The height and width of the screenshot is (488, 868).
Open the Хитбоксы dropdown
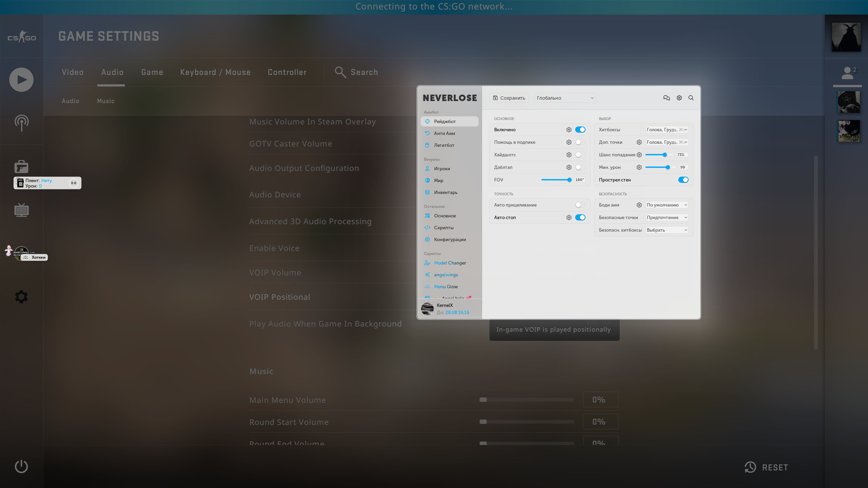coord(667,130)
